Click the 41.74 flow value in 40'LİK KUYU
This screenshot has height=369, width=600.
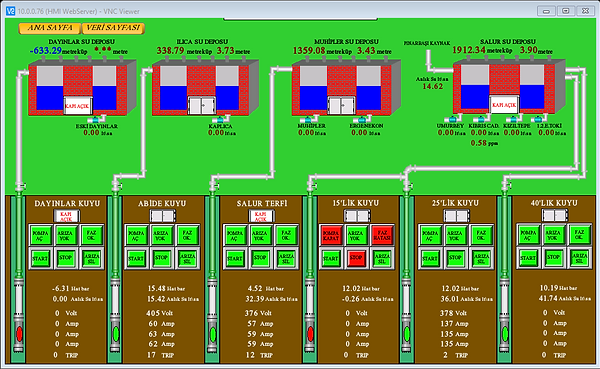[548, 298]
